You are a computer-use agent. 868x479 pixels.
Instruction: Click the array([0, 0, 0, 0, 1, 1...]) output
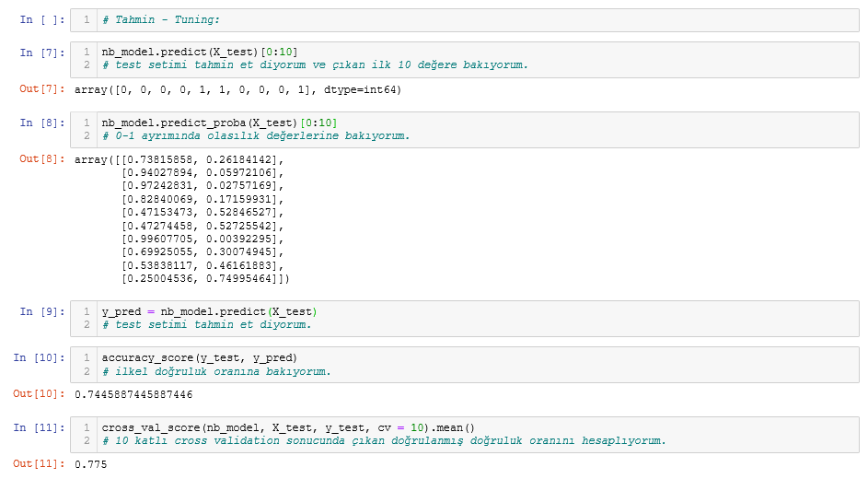pos(237,89)
